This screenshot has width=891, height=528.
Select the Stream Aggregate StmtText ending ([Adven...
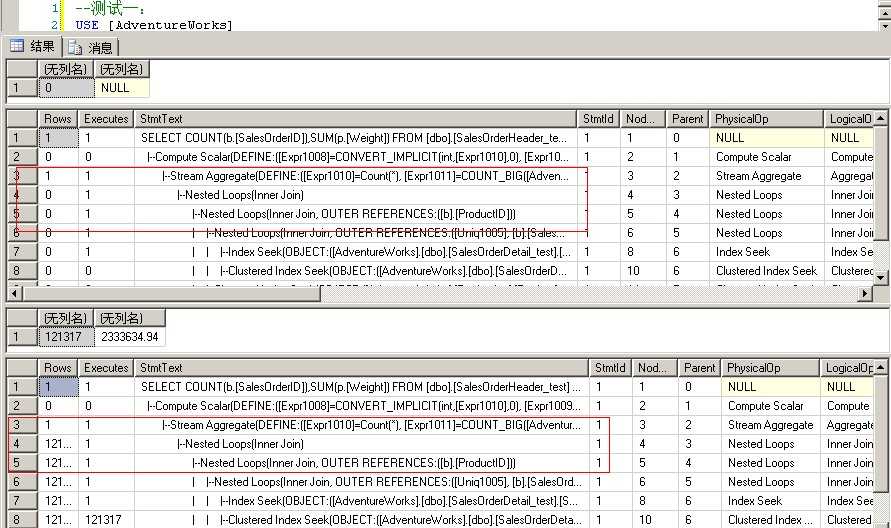coord(355,176)
